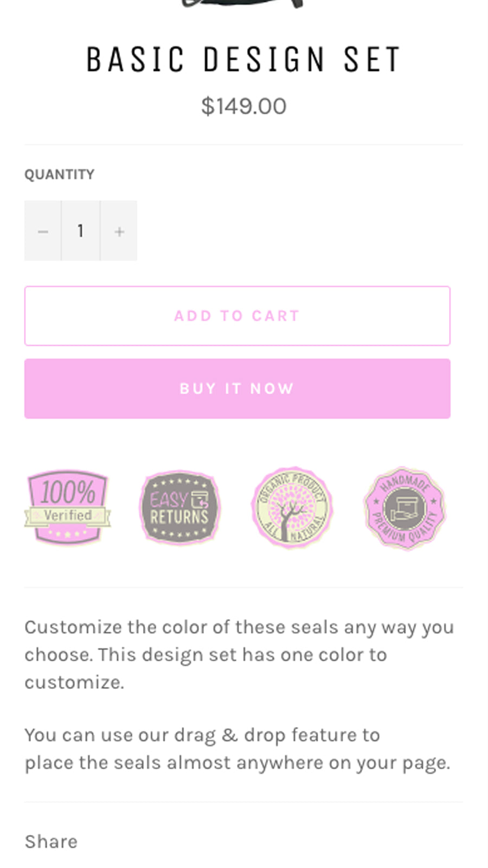Image resolution: width=488 pixels, height=868 pixels.
Task: Click the Share label at the bottom
Action: click(x=51, y=841)
